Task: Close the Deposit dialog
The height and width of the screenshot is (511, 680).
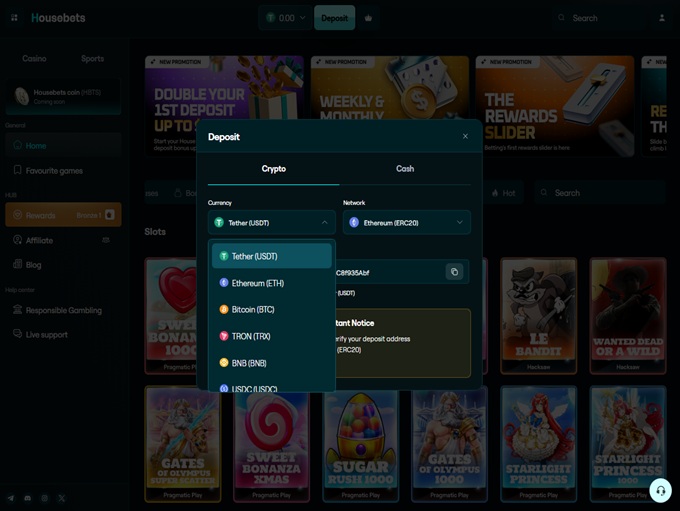Action: tap(465, 137)
